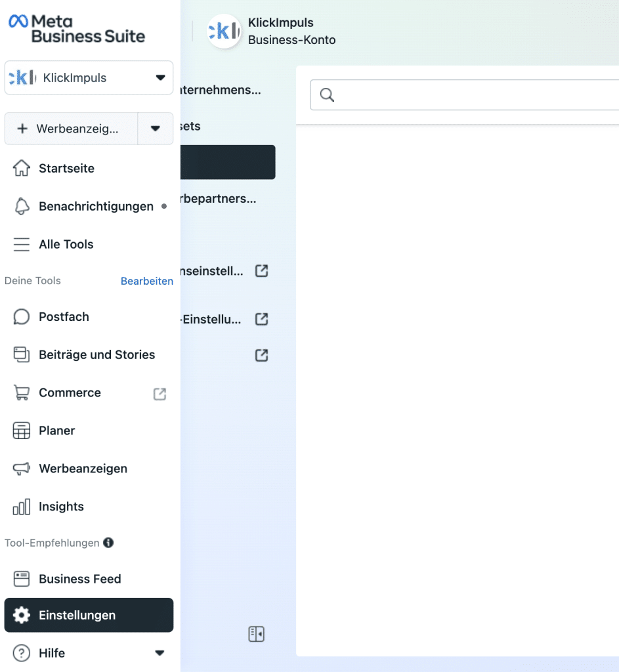Click the Bearbeiten link next to Deine Tools

click(x=147, y=281)
